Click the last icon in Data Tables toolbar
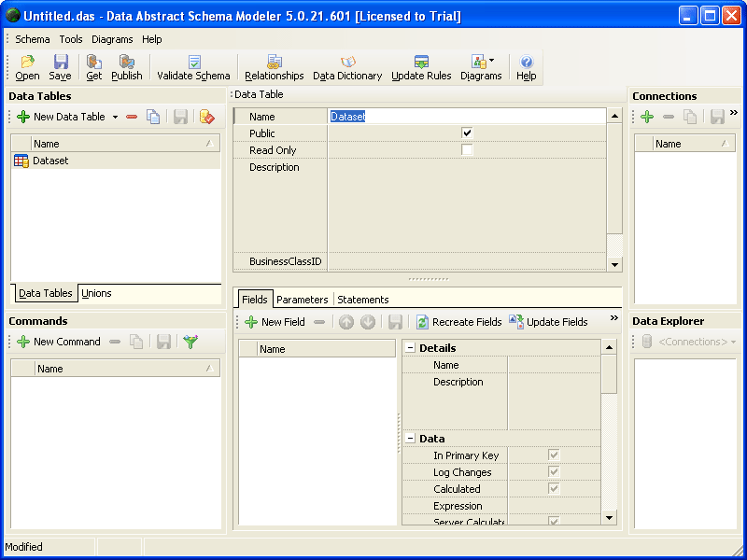Viewport: 747px width, 560px height. (x=206, y=117)
